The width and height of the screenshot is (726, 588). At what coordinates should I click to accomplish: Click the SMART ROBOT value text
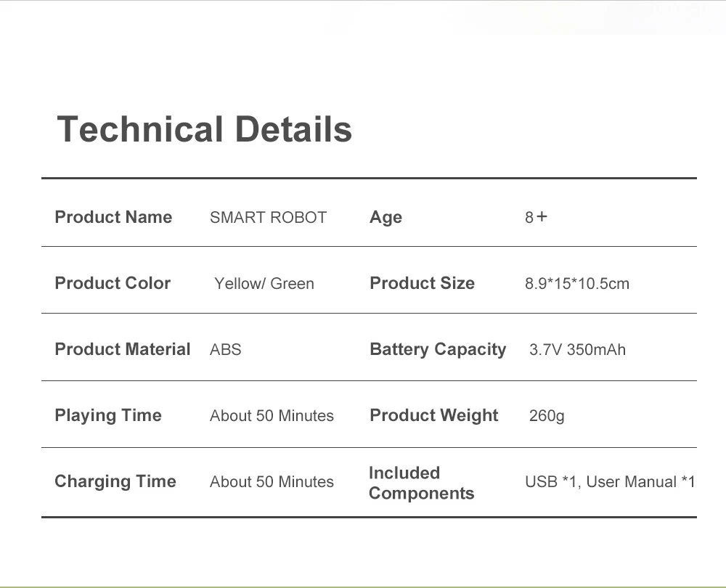coord(268,217)
